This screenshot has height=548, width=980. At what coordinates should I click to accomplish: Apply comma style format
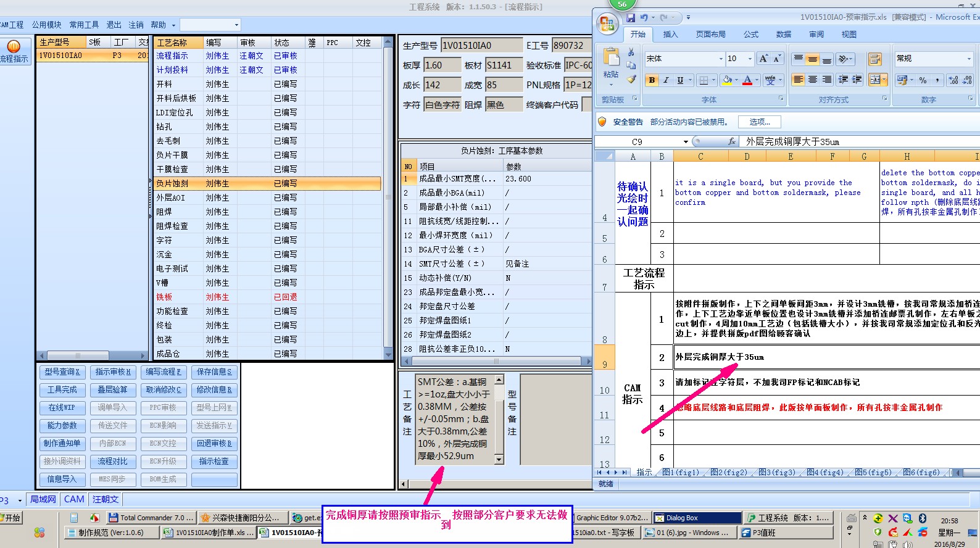(x=937, y=80)
